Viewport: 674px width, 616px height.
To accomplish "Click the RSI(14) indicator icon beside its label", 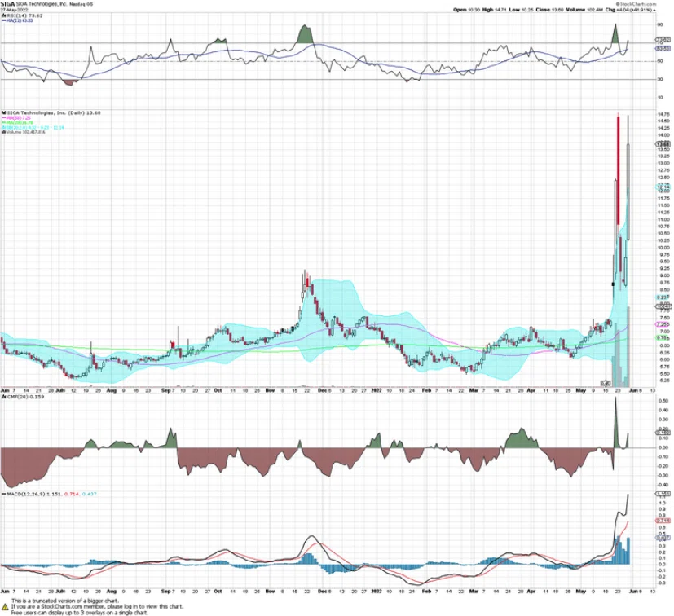I will point(3,15).
